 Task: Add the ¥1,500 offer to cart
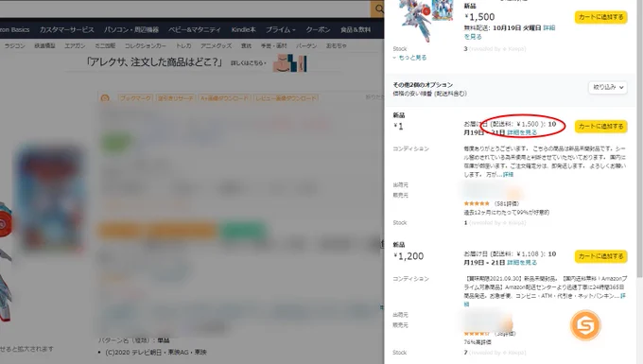click(600, 17)
